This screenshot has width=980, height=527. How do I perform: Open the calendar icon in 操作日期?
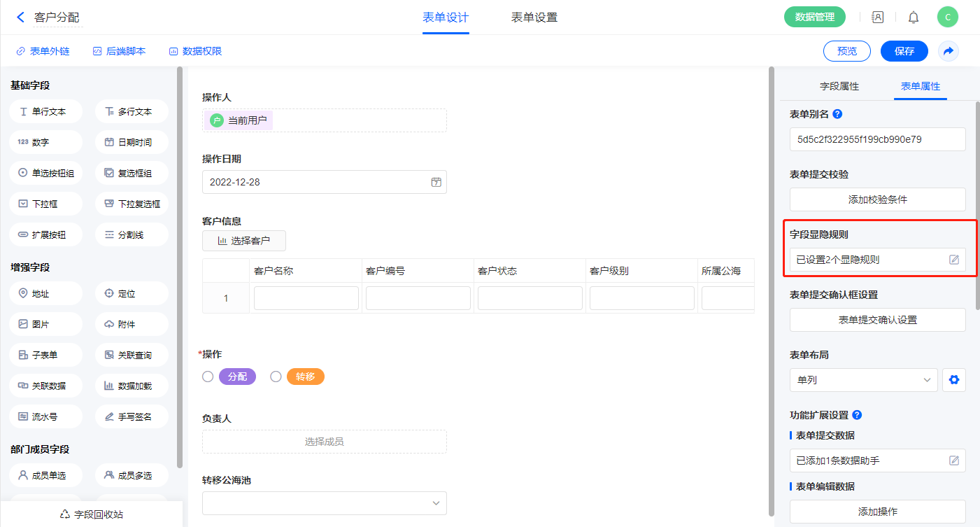[x=436, y=182]
